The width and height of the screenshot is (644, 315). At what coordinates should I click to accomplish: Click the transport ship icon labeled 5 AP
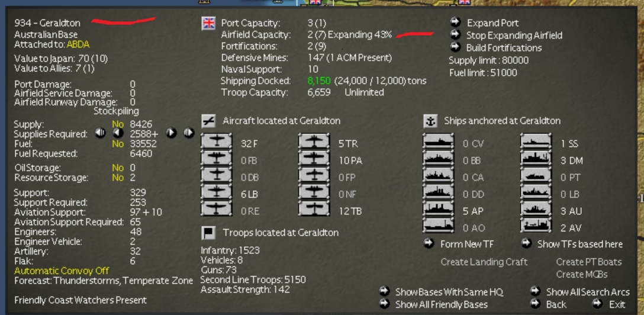pos(438,208)
